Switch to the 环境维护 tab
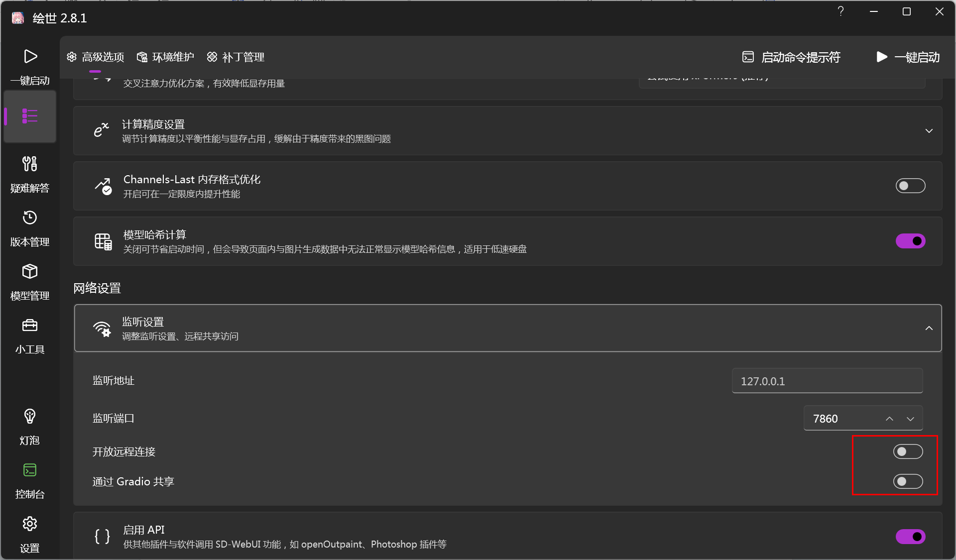The height and width of the screenshot is (560, 956). (x=165, y=57)
